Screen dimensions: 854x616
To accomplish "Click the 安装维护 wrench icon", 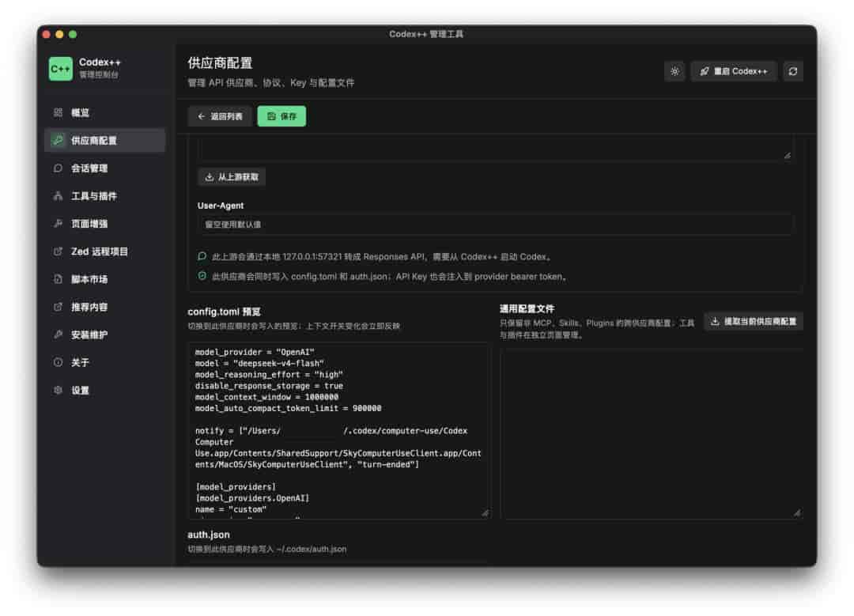I will pyautogui.click(x=59, y=335).
